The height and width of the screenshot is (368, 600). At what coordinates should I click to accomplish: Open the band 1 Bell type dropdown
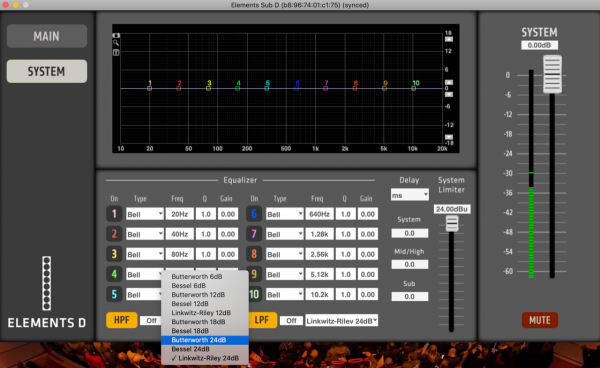pyautogui.click(x=145, y=214)
